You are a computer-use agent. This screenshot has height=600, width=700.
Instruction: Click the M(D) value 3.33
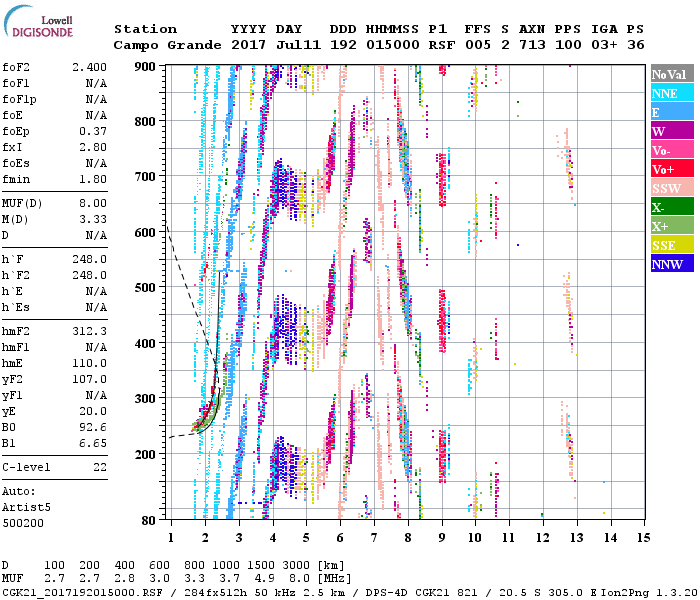click(x=93, y=220)
